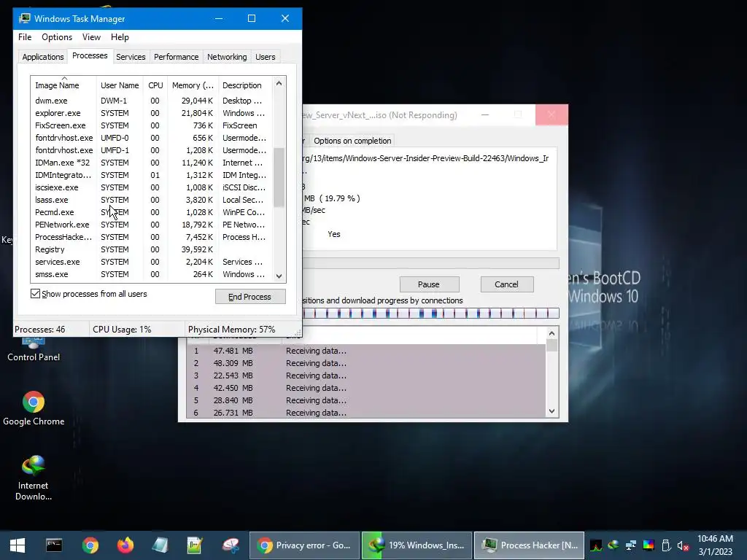
Task: Switch to the Applications tab
Action: (43, 57)
